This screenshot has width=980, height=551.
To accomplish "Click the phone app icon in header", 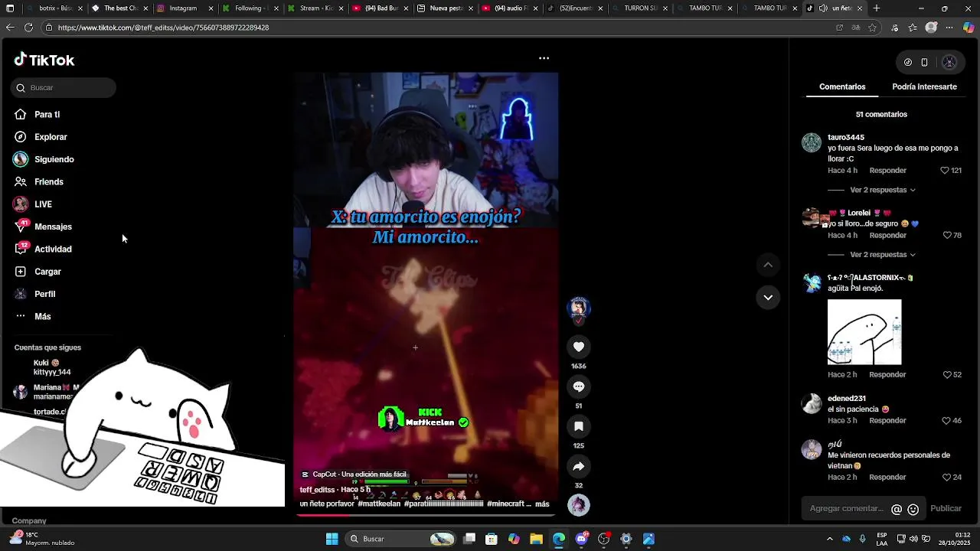I will (924, 63).
